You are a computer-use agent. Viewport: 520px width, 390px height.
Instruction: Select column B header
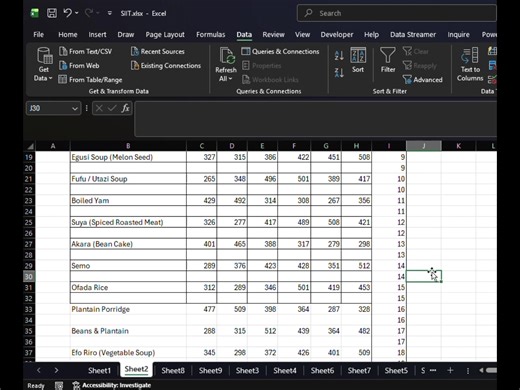point(128,146)
